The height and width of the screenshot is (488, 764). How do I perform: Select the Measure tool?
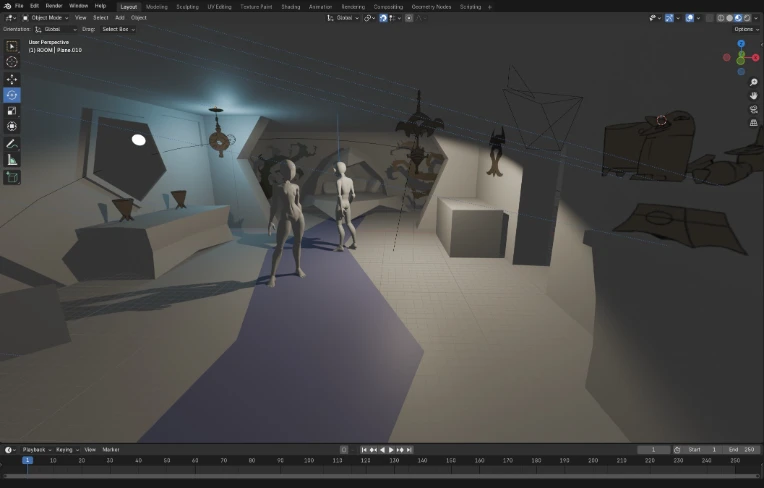[x=12, y=160]
